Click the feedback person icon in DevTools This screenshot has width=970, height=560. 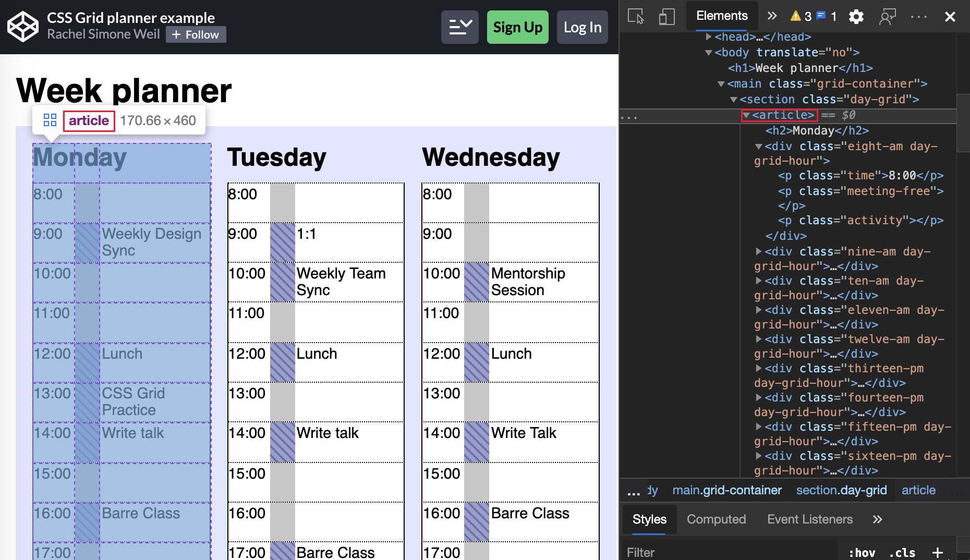(887, 16)
